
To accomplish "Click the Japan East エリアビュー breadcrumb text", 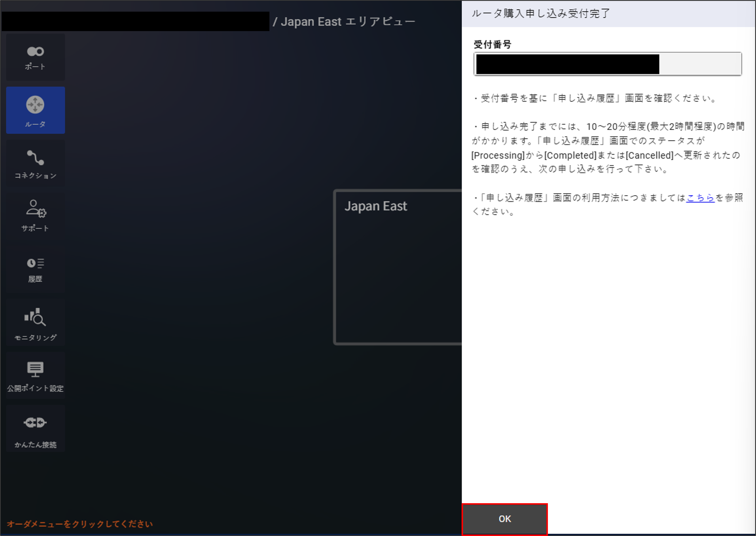I will pos(348,21).
